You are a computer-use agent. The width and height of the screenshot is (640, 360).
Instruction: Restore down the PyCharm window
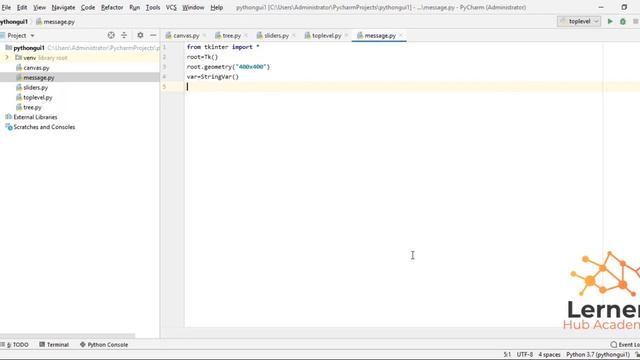(624, 7)
